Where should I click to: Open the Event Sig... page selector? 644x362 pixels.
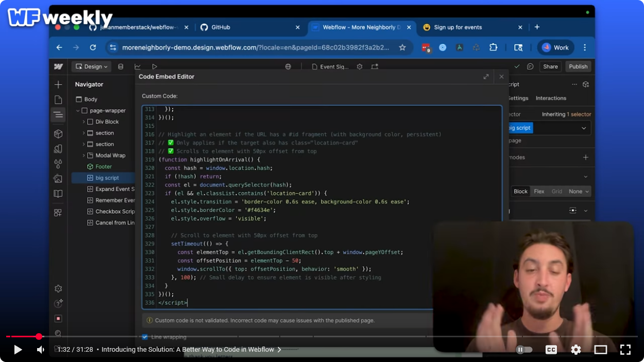point(330,66)
